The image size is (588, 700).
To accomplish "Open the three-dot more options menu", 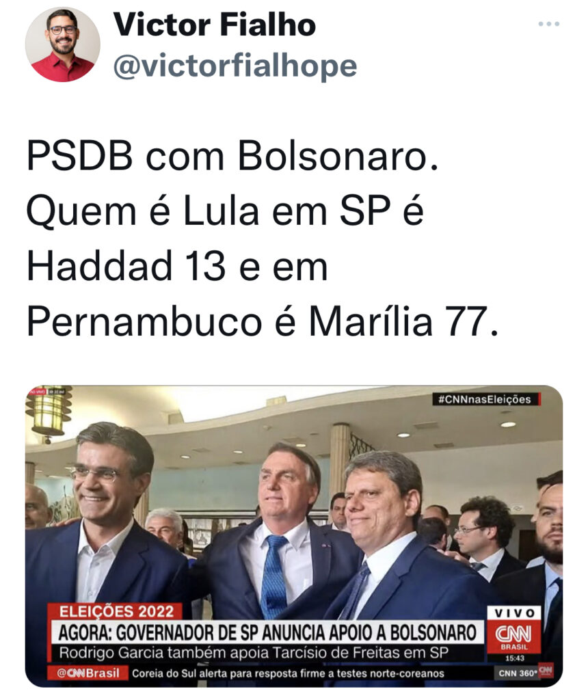I will point(549,24).
